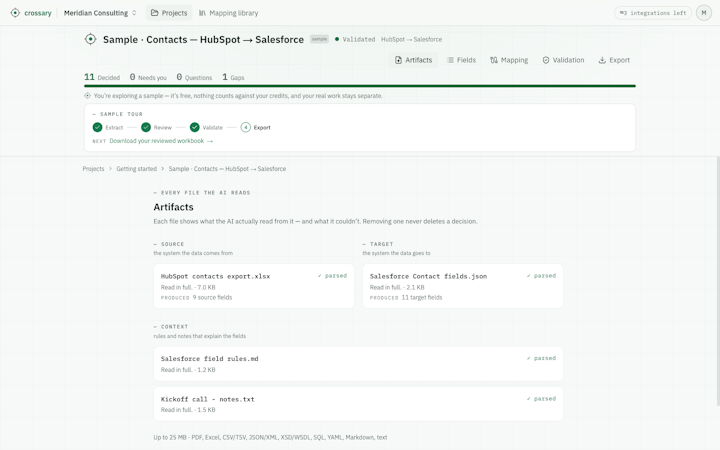
Task: Click the Review step checkmark
Action: [x=146, y=128]
